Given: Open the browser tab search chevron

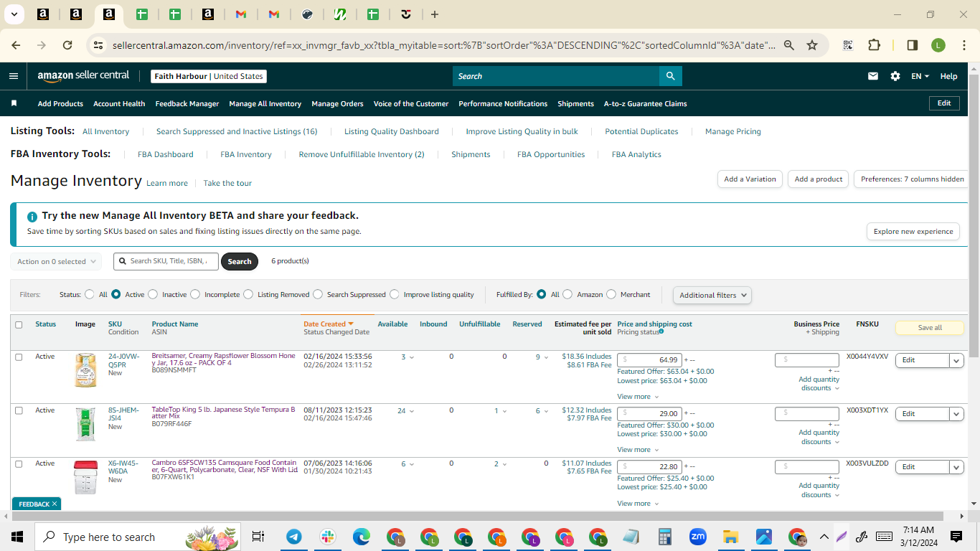Looking at the screenshot, I should tap(14, 14).
